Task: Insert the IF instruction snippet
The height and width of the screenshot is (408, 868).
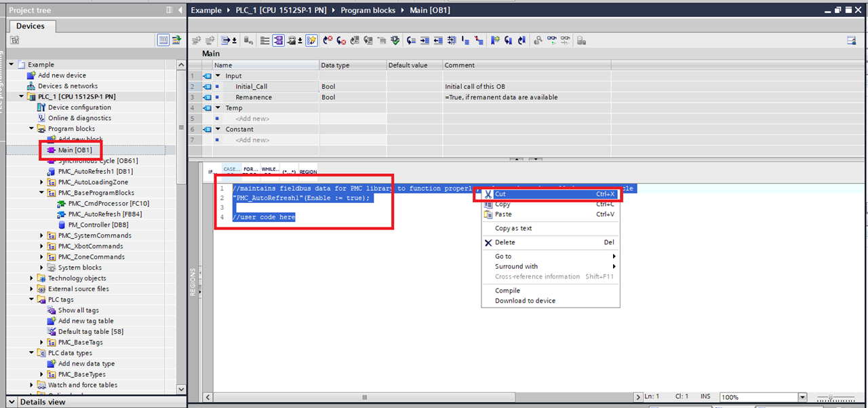Action: point(212,172)
